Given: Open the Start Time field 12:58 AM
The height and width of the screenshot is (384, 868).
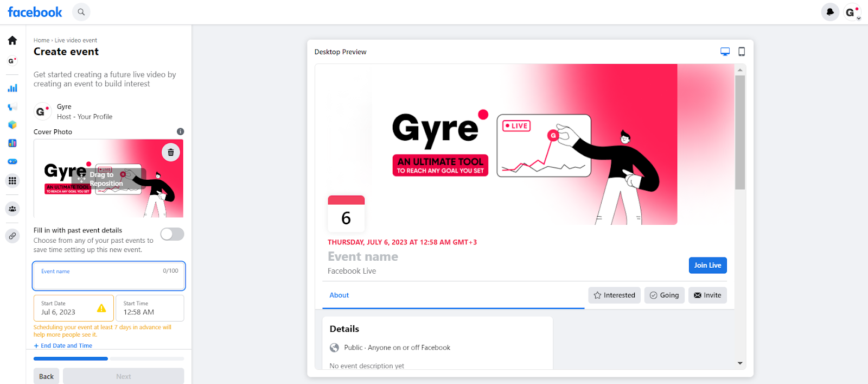Looking at the screenshot, I should [150, 308].
